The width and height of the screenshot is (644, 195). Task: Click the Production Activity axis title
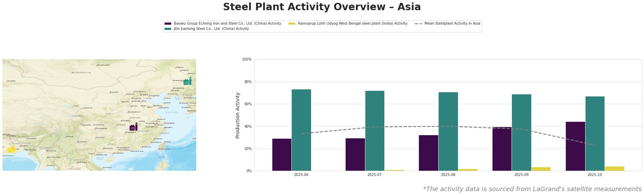coord(238,115)
